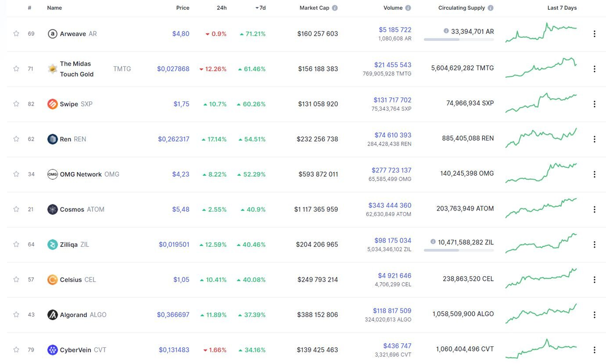Sort the table by 24h header
This screenshot has height=364, width=606.
pyautogui.click(x=222, y=8)
